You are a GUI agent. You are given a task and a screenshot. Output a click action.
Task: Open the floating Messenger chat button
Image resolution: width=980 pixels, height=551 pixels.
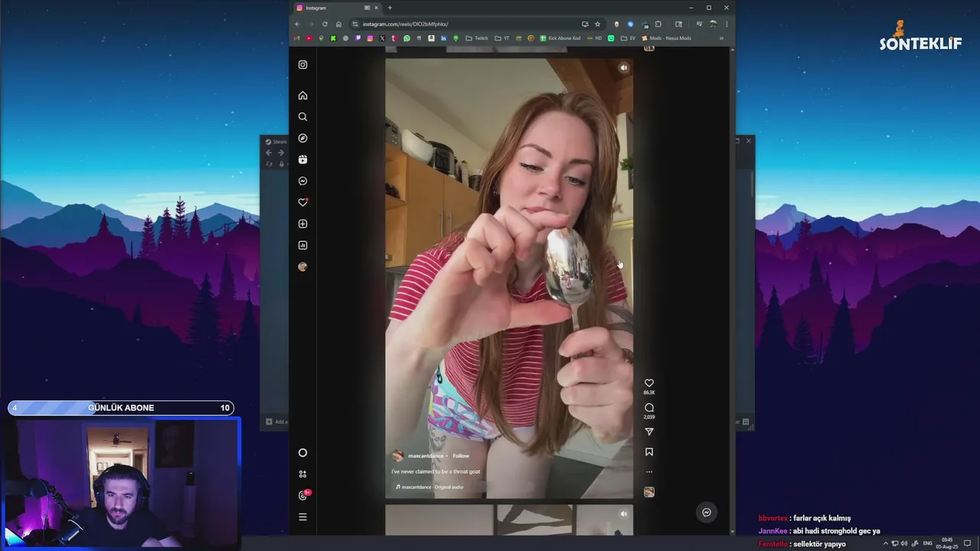click(x=707, y=513)
